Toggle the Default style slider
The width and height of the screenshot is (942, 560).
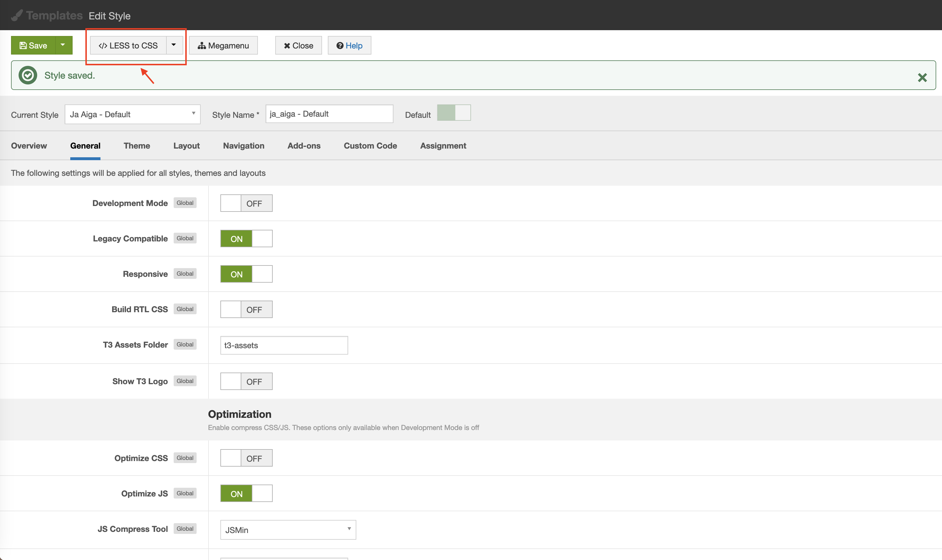tap(454, 113)
